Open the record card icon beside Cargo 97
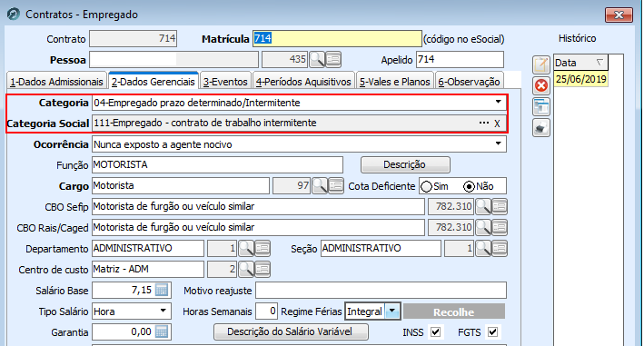 [336, 186]
